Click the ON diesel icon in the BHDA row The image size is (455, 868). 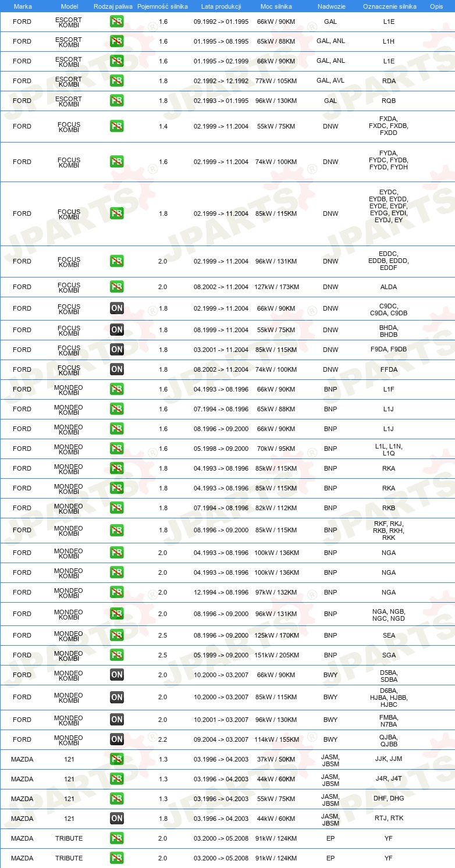117,330
